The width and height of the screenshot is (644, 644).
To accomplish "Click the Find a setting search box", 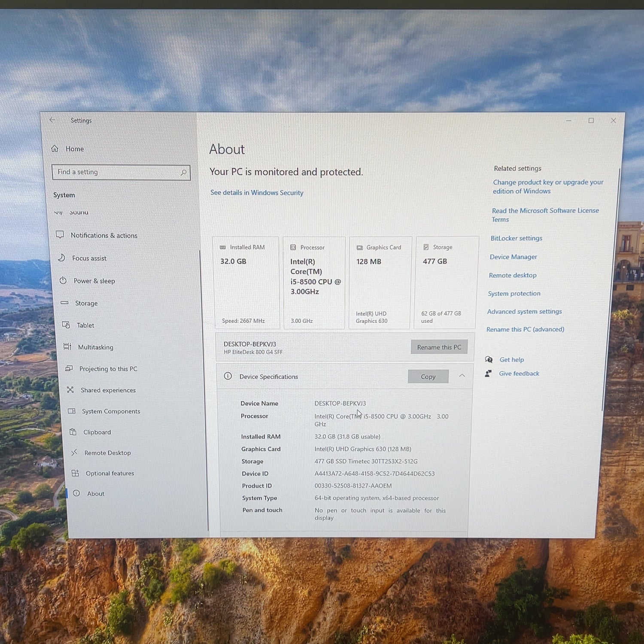I will point(121,172).
